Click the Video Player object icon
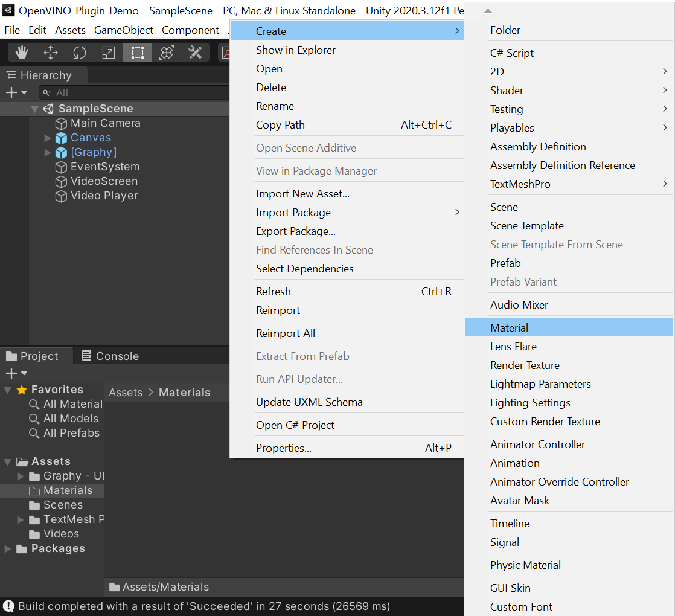 (x=61, y=196)
